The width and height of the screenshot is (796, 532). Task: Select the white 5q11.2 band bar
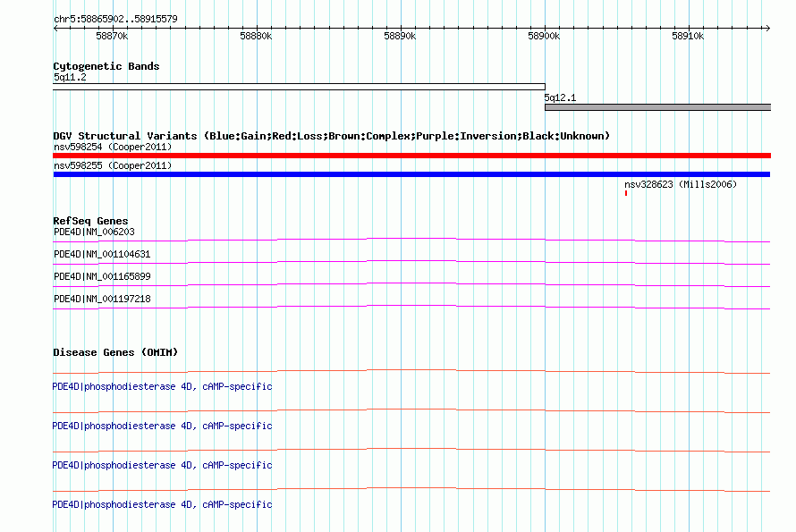[299, 87]
